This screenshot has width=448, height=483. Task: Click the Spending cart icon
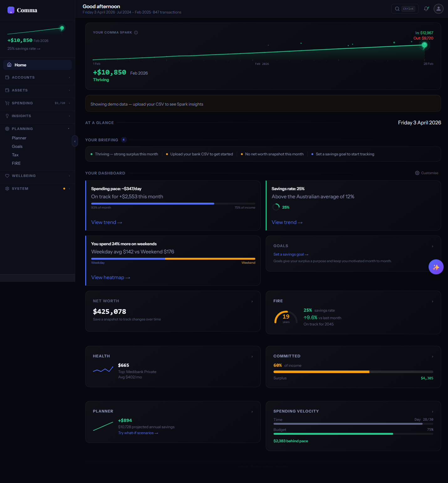point(7,103)
